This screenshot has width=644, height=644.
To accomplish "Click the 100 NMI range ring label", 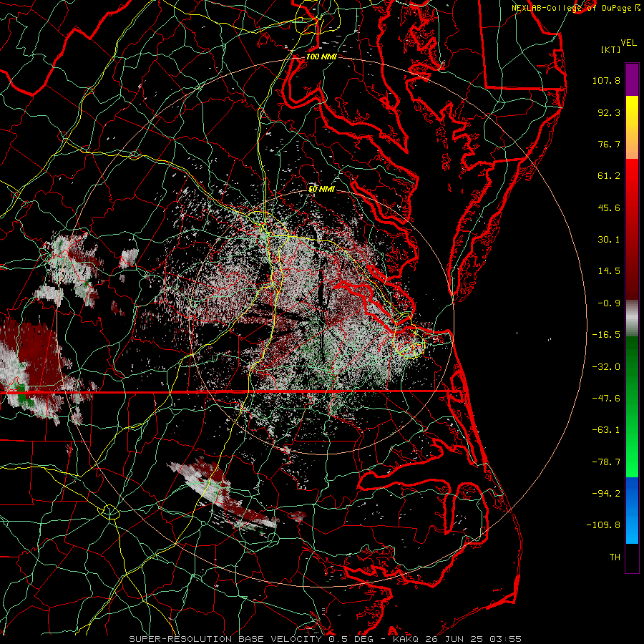I will [x=321, y=57].
